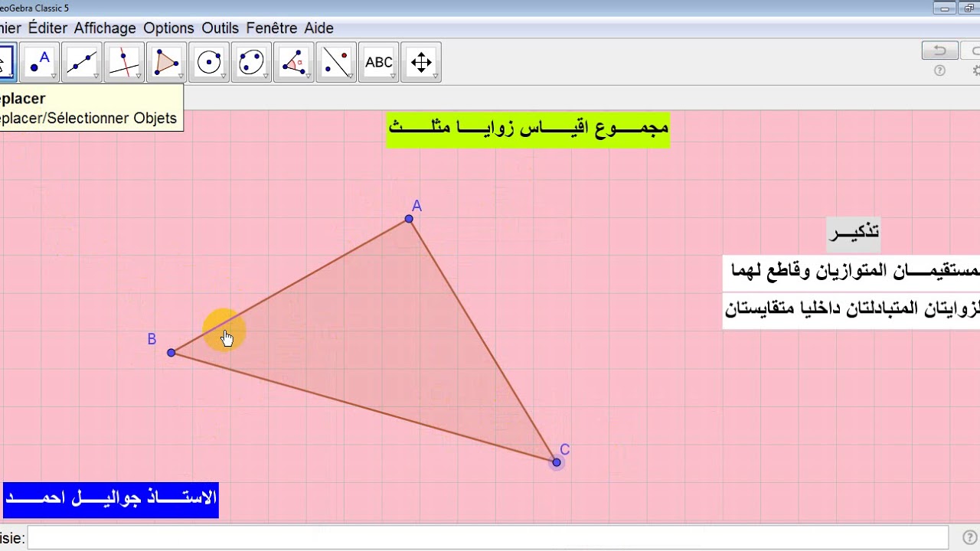This screenshot has height=551, width=980.
Task: Select the Point tool
Action: tap(40, 62)
